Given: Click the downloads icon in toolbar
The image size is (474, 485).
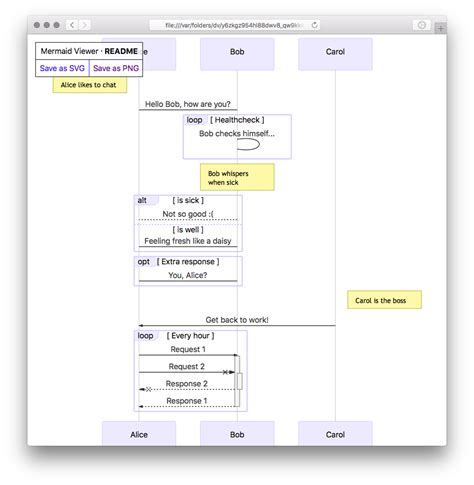Looking at the screenshot, I should point(421,25).
